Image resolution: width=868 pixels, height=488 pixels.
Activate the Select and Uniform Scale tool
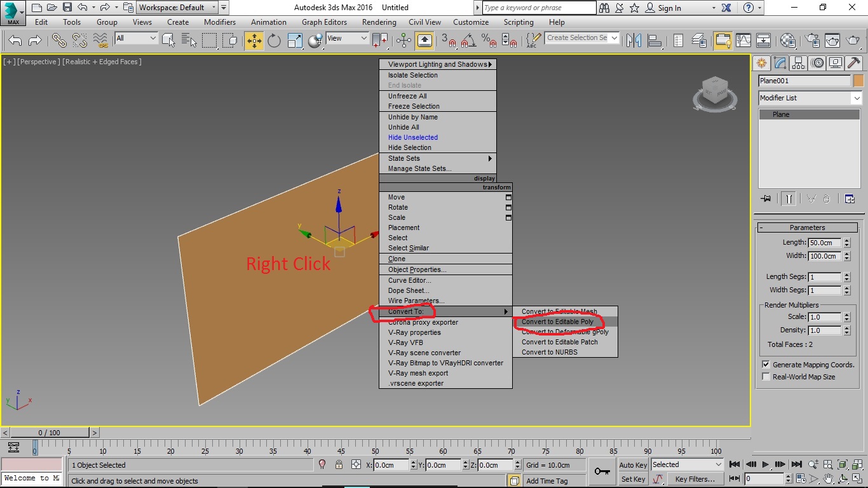click(294, 40)
